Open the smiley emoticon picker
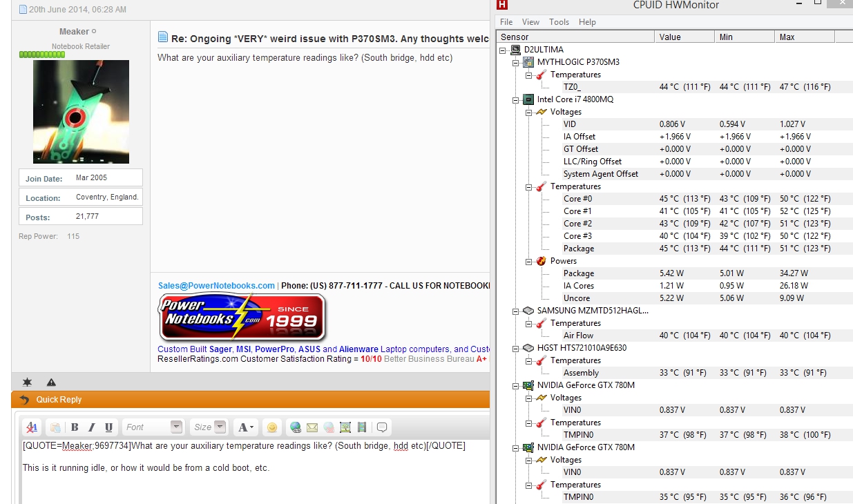The height and width of the screenshot is (504, 853). [272, 427]
